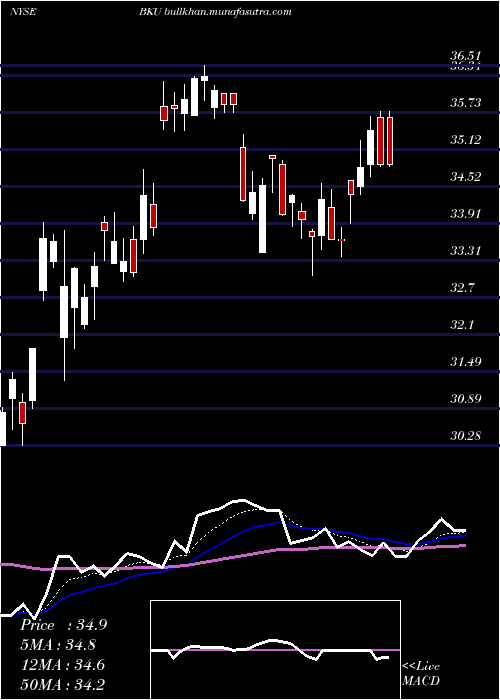Select the 33.31 price level label
This screenshot has height=700, width=500.
tap(466, 251)
